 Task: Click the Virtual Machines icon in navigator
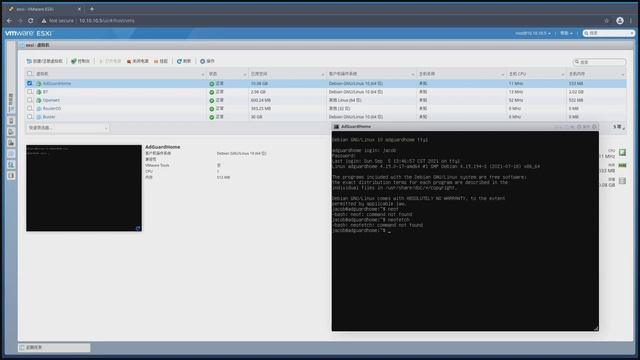point(11,154)
